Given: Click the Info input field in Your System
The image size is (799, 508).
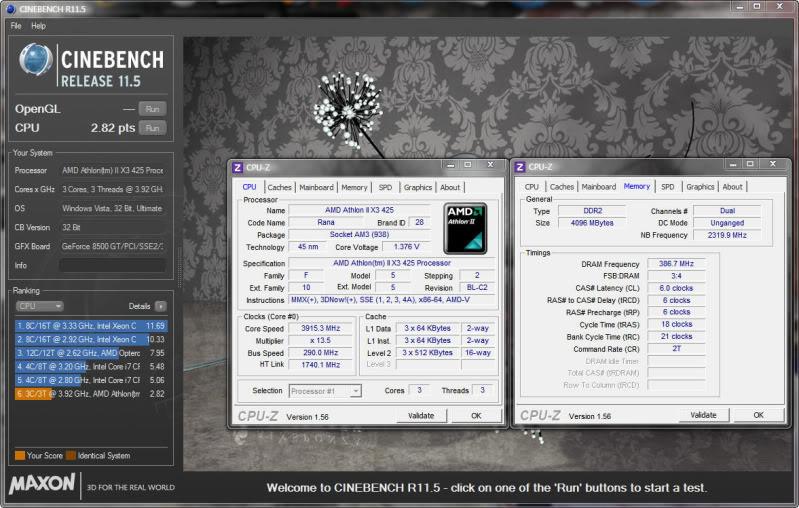Looking at the screenshot, I should [112, 265].
